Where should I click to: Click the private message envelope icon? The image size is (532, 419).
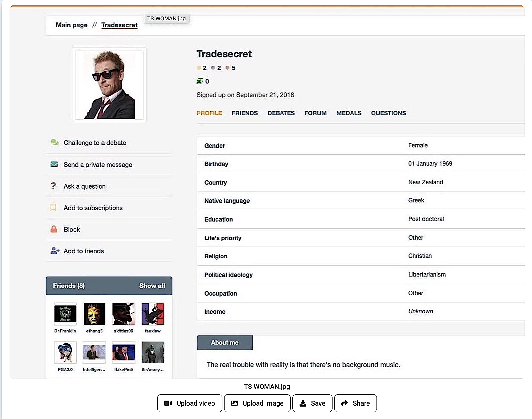tap(54, 164)
